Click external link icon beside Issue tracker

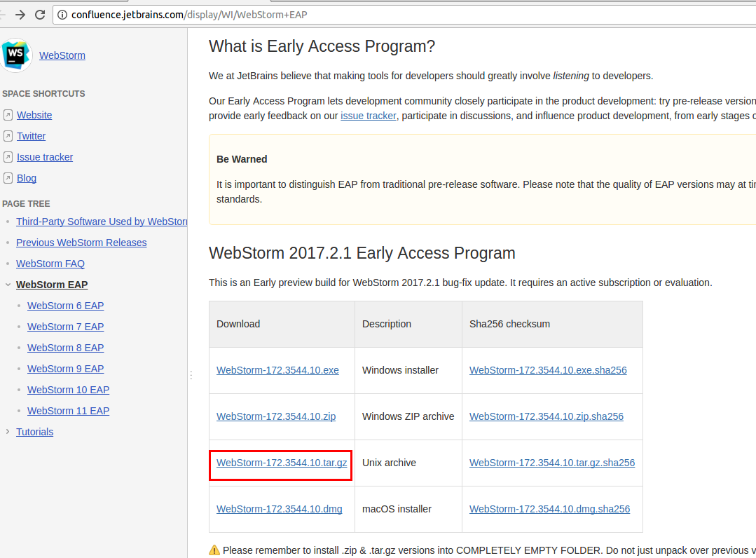pos(8,157)
